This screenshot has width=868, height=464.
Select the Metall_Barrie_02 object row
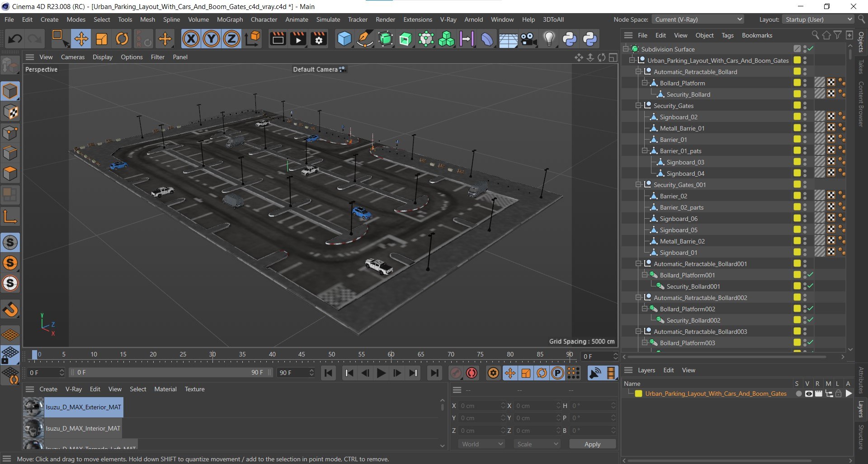coord(682,241)
